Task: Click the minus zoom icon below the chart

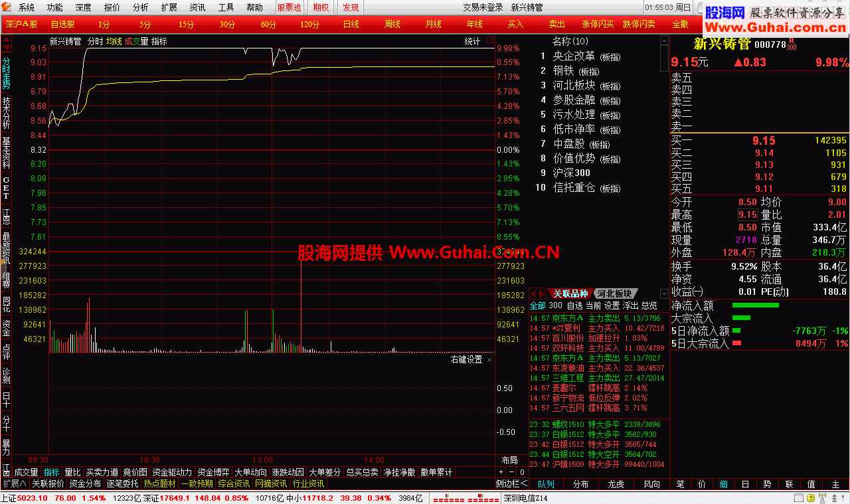Action: (x=511, y=472)
